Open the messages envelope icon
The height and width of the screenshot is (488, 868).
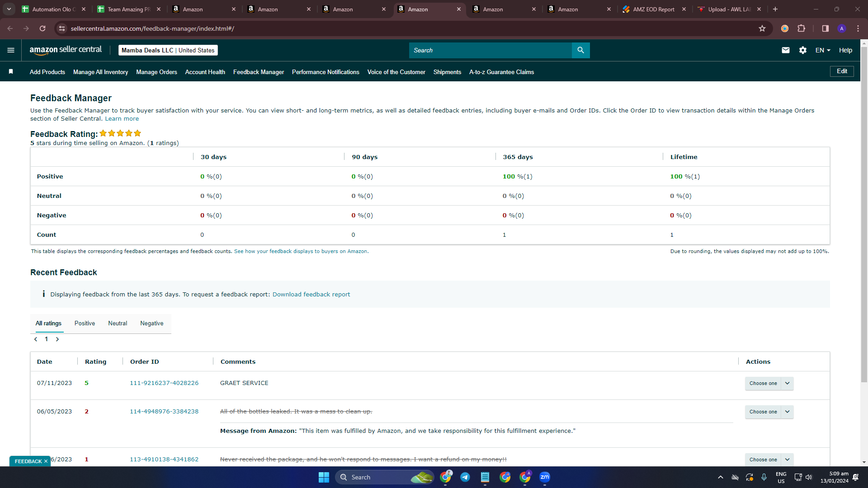(x=786, y=50)
